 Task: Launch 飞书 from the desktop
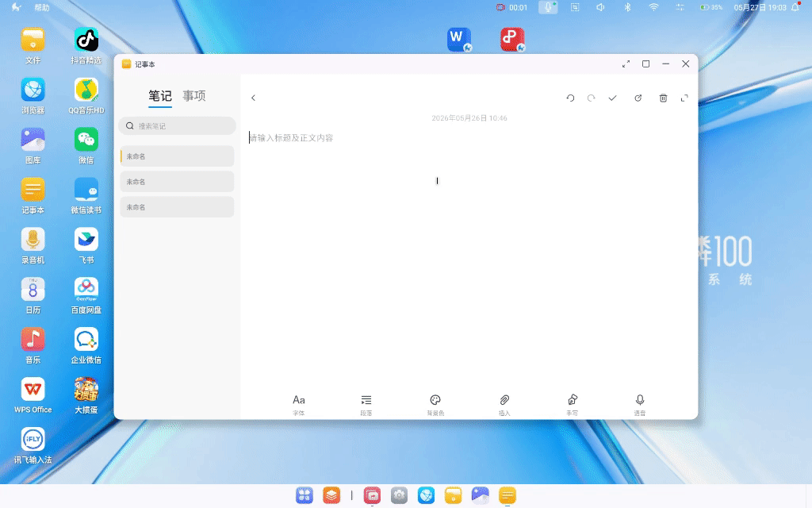pyautogui.click(x=86, y=245)
